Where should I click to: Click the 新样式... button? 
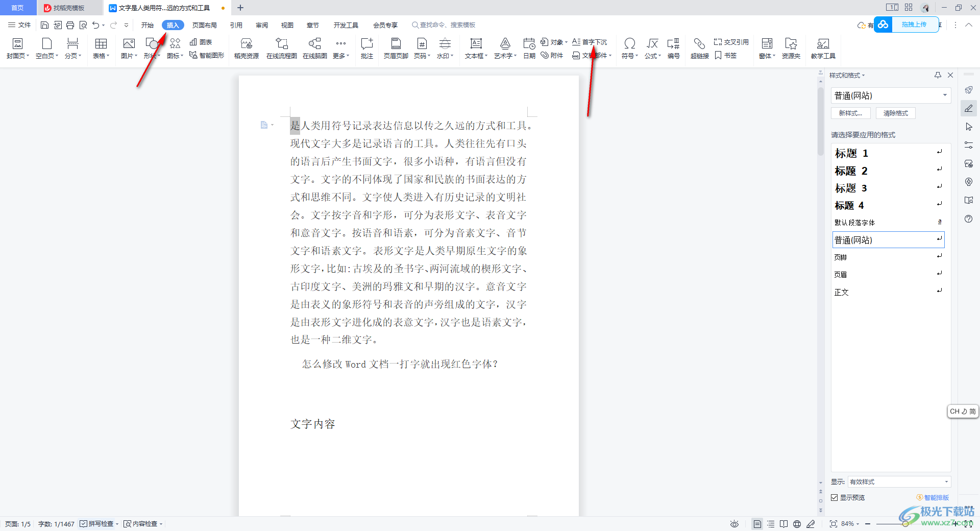(851, 113)
